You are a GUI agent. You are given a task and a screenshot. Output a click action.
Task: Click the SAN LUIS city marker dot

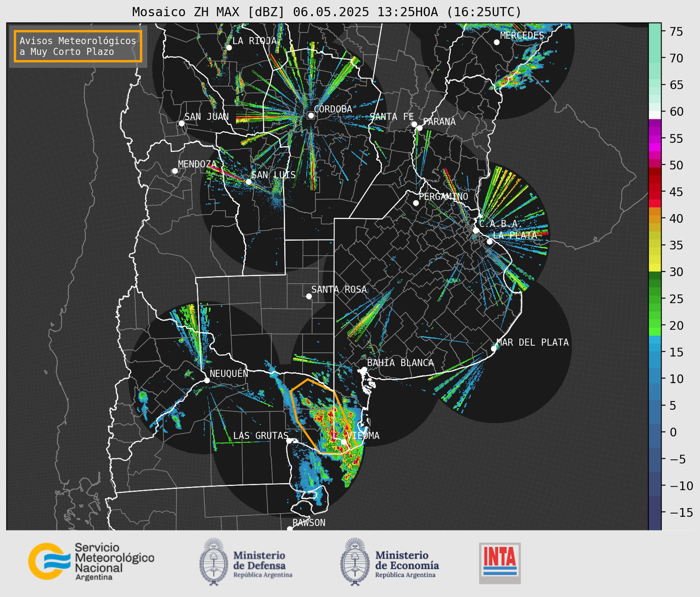pyautogui.click(x=248, y=182)
